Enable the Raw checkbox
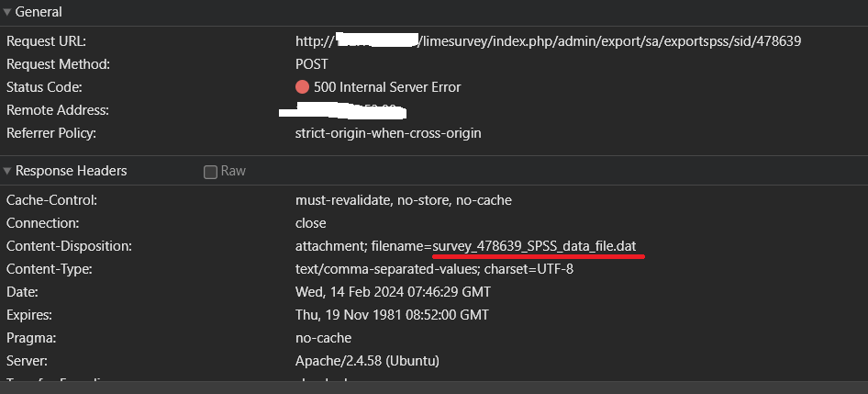 (210, 172)
